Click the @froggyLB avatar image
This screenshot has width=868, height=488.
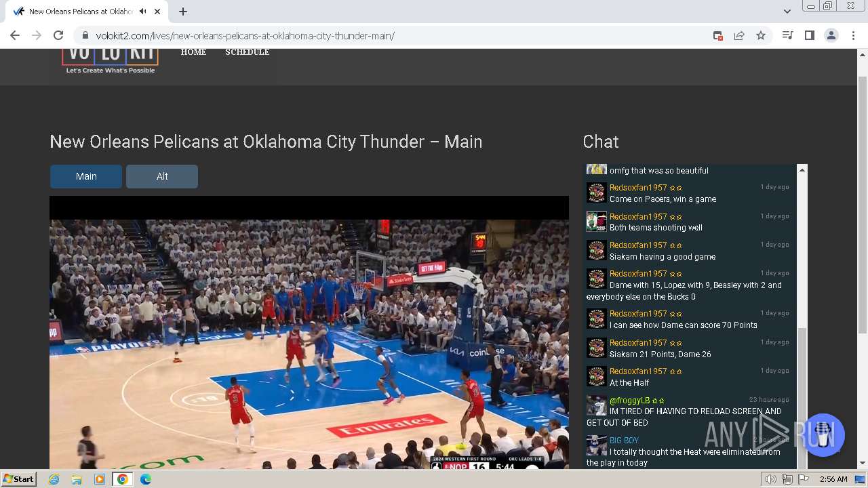(596, 405)
